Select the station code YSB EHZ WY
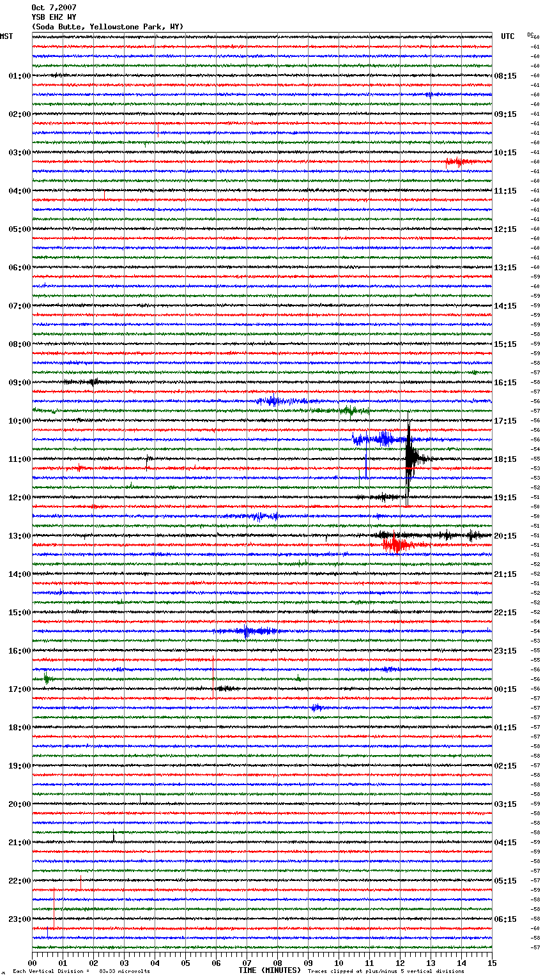543x980 pixels. pyautogui.click(x=54, y=17)
